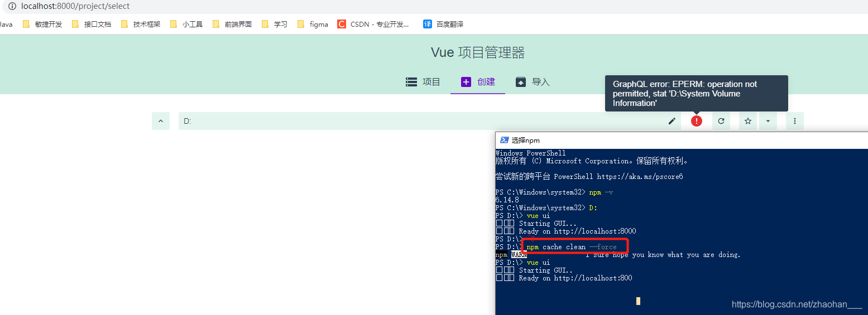Screen dimensions: 868x315
Task: Open the 前端界面 bookmarks folder
Action: coord(232,24)
